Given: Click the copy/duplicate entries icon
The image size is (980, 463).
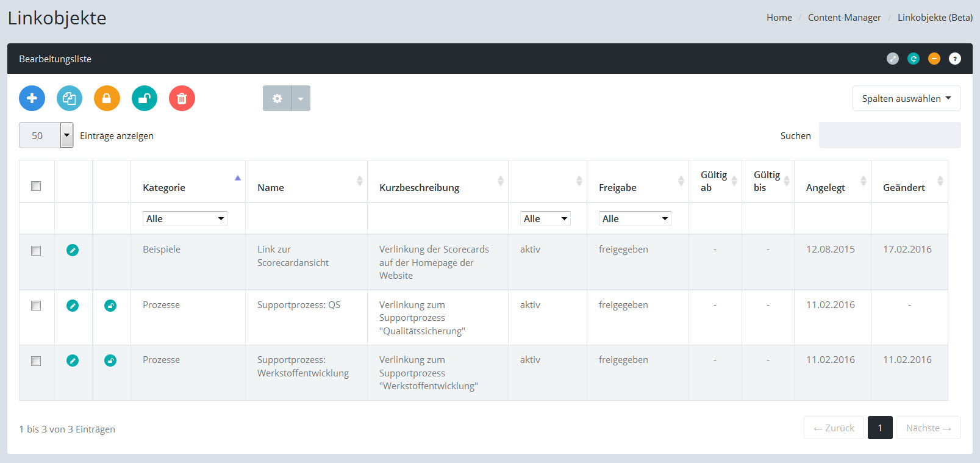Looking at the screenshot, I should [70, 98].
